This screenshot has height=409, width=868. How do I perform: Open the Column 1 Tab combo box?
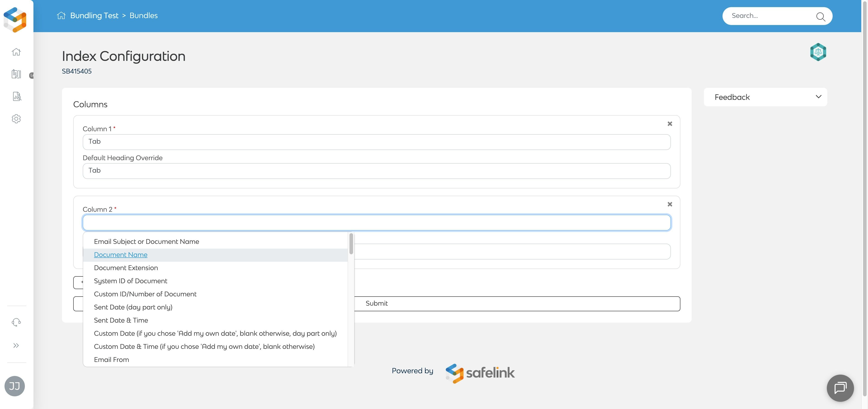click(x=376, y=142)
